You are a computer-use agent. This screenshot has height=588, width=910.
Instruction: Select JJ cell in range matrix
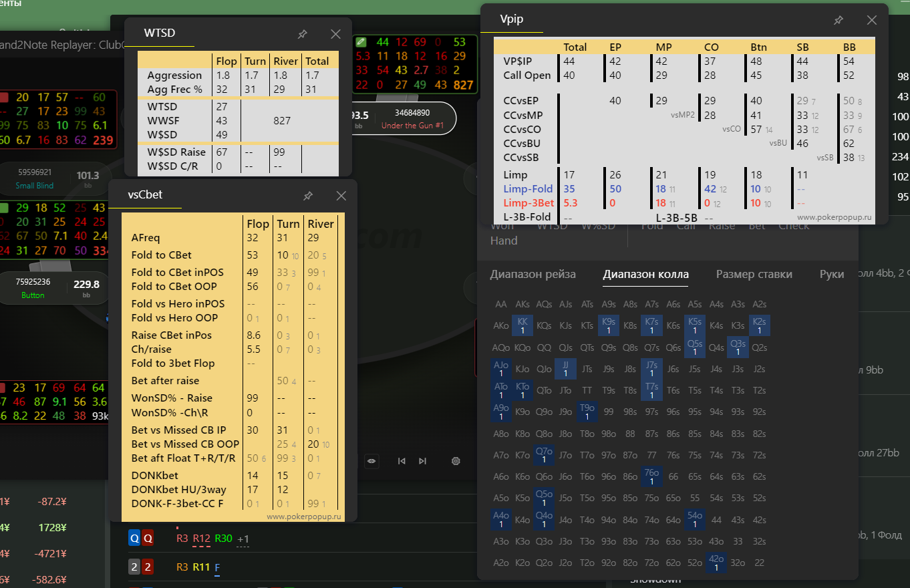565,369
